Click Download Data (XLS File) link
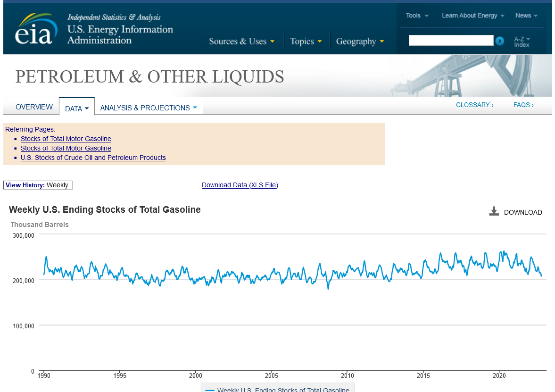This screenshot has width=555, height=392. pyautogui.click(x=240, y=185)
